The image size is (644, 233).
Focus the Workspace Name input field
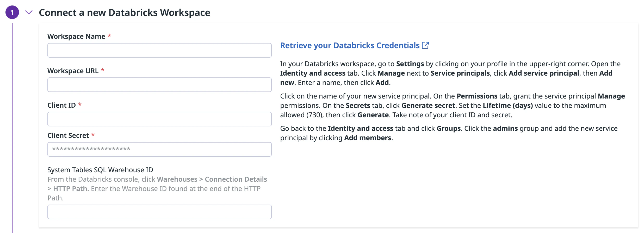coord(159,50)
